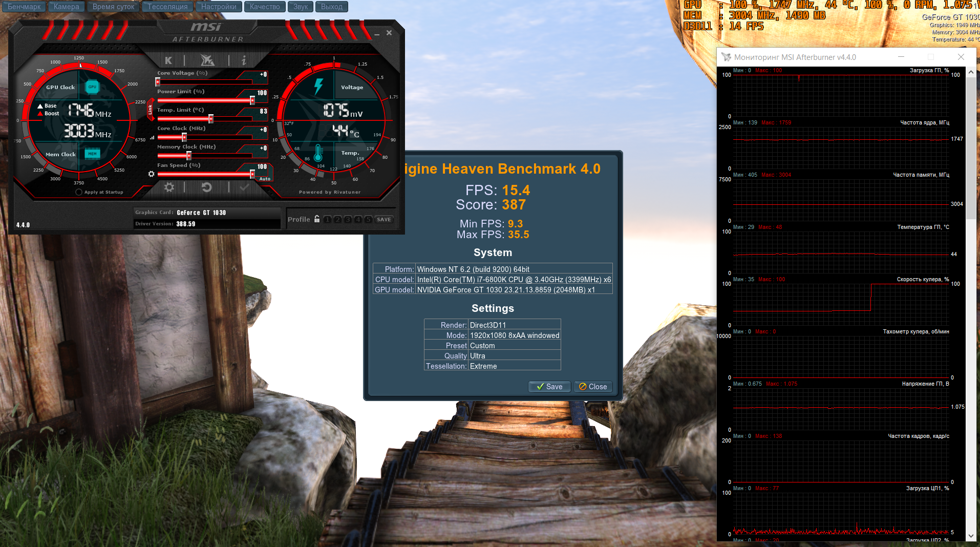Open the Kombustor stress test (K icon)

click(168, 60)
